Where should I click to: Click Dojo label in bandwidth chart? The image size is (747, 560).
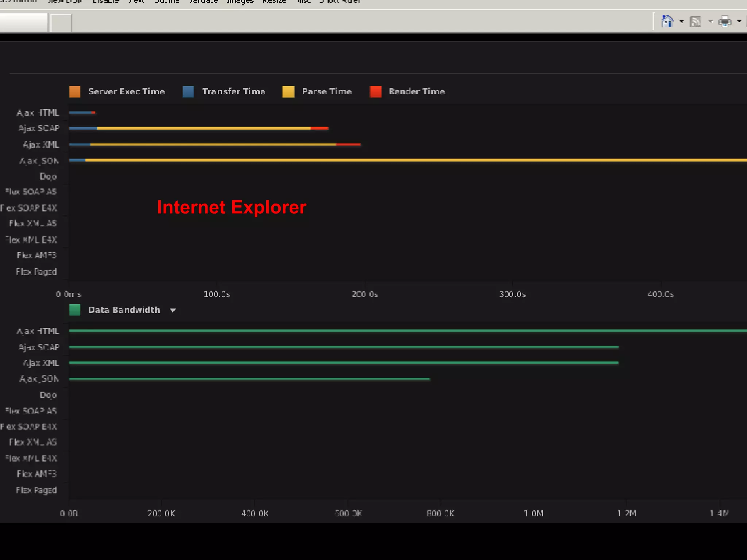click(48, 395)
